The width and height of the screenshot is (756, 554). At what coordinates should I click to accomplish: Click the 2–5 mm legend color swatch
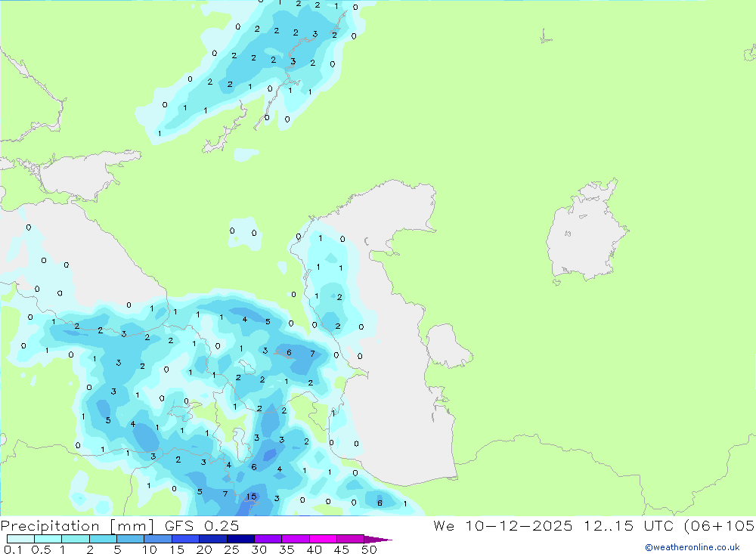[x=103, y=539]
